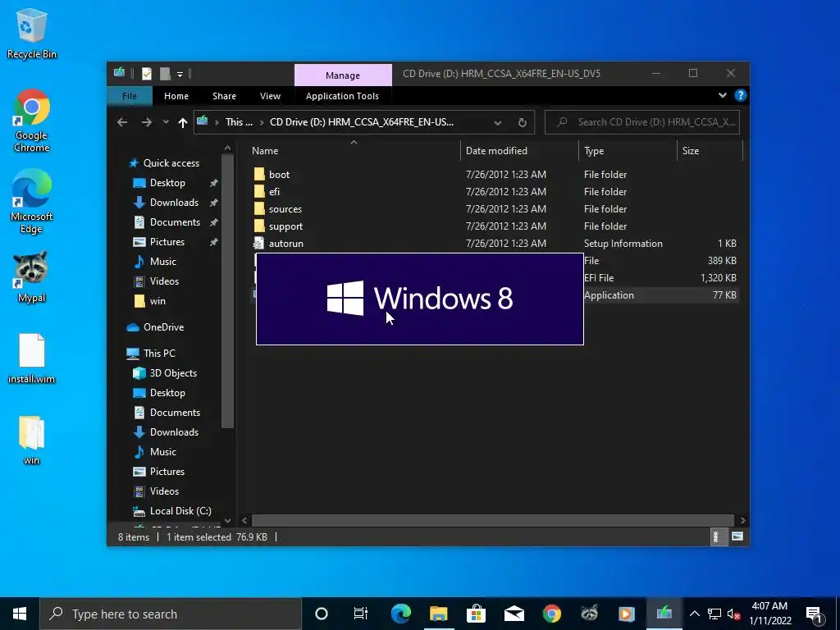
Task: Click the horizontal scrollbar in file list
Action: (492, 521)
